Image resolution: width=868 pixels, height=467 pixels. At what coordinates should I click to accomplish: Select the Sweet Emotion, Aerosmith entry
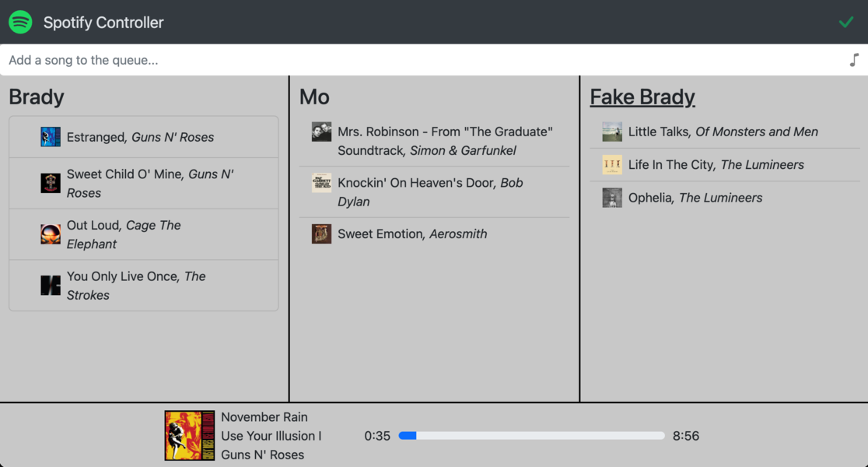click(412, 233)
